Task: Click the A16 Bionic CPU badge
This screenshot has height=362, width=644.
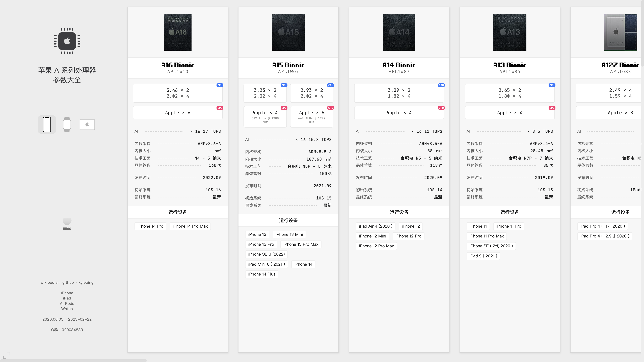Action: point(220,85)
